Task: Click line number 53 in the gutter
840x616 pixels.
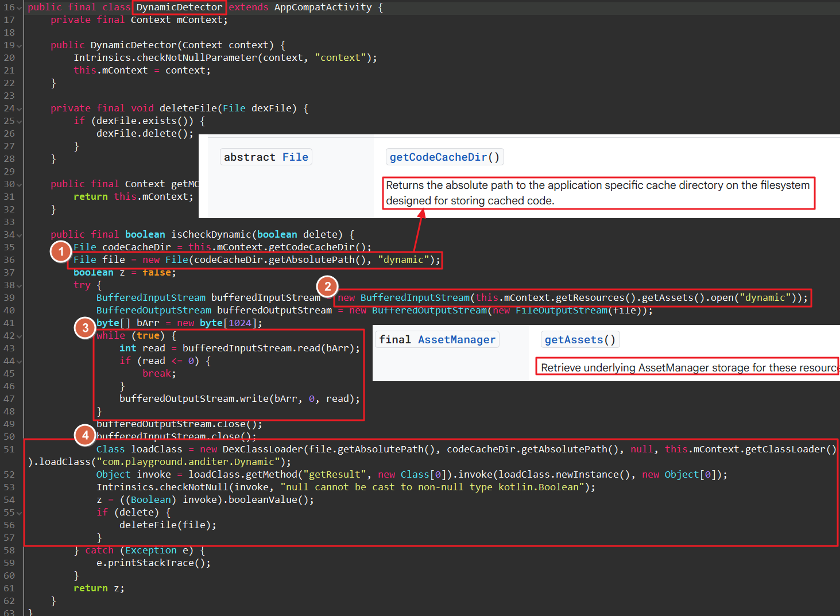Action: point(9,487)
